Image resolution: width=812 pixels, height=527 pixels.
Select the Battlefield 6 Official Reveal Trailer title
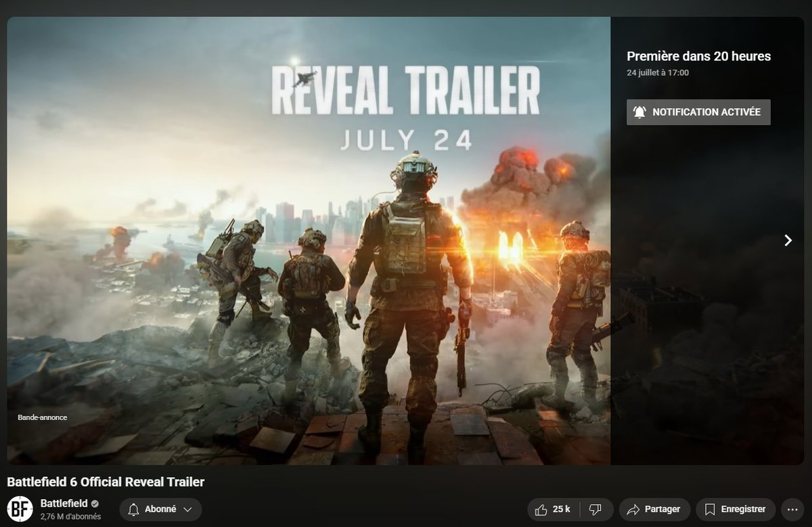pyautogui.click(x=106, y=482)
